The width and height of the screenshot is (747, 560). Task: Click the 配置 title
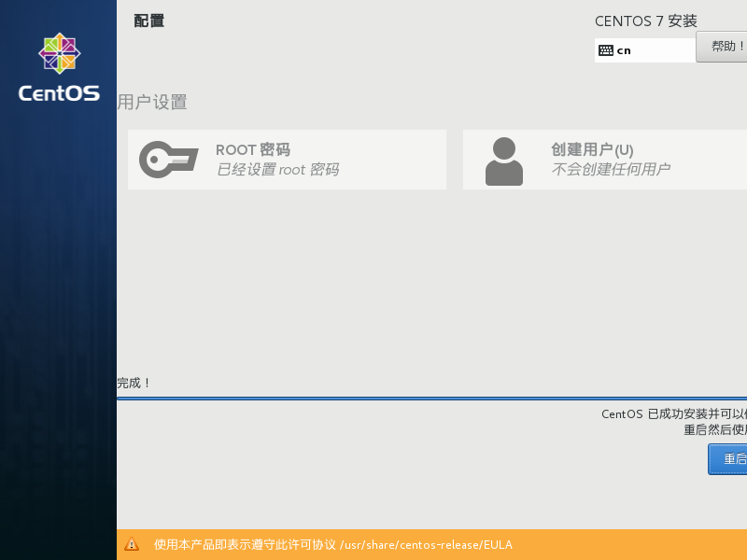149,21
